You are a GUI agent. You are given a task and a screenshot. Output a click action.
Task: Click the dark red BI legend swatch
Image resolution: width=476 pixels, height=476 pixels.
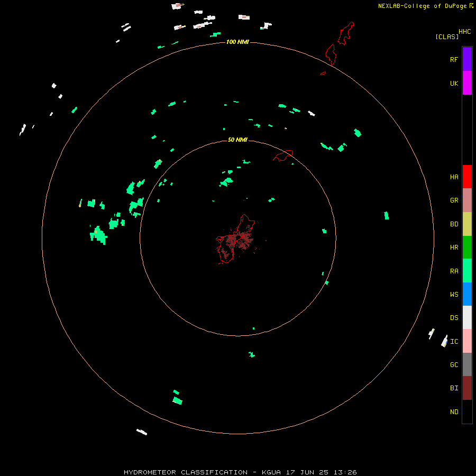coord(467,388)
